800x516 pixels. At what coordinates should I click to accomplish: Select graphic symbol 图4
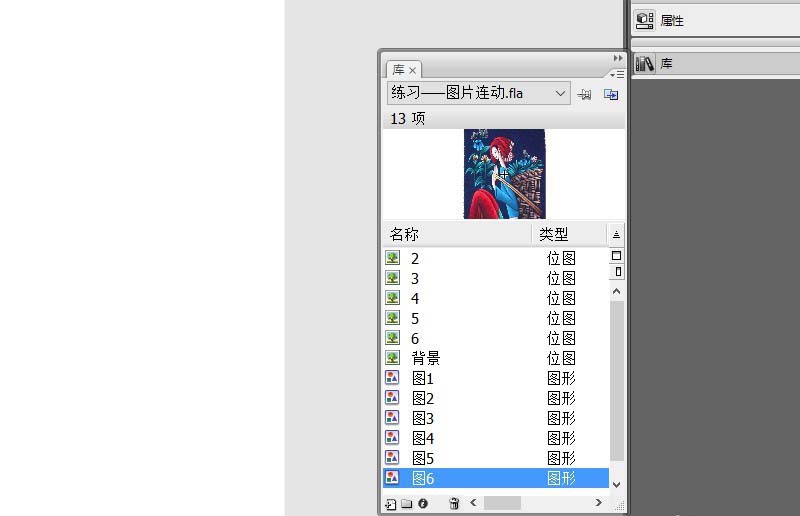click(x=495, y=438)
